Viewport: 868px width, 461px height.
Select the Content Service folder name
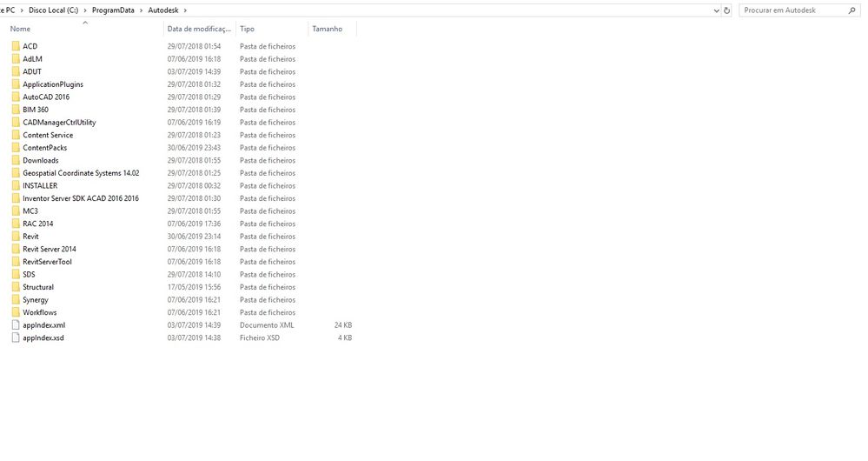pos(48,135)
